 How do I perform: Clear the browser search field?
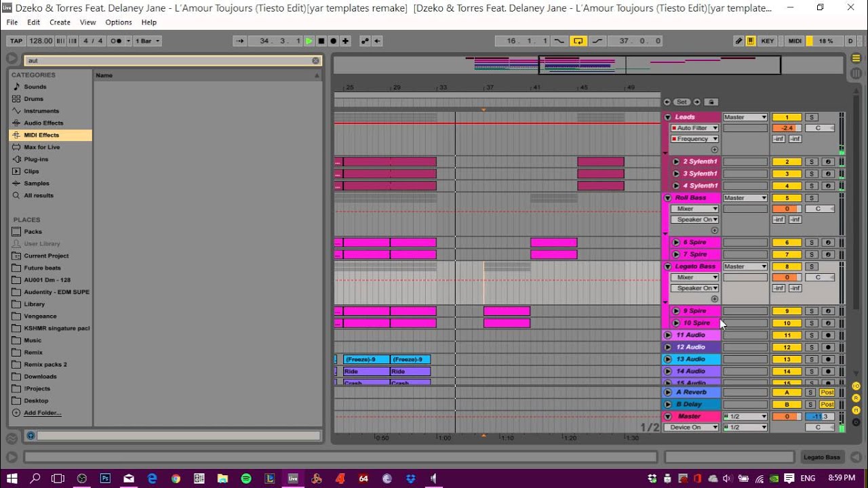click(315, 60)
